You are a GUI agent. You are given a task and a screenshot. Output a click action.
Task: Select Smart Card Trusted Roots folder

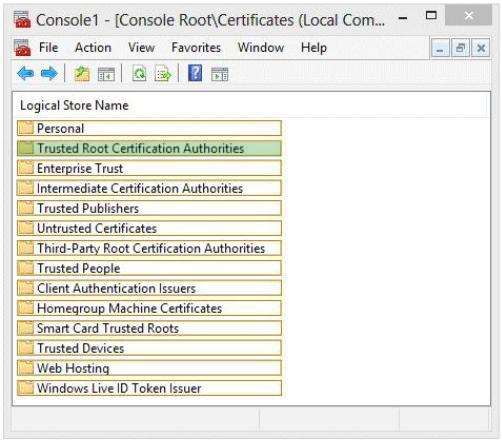(x=149, y=328)
